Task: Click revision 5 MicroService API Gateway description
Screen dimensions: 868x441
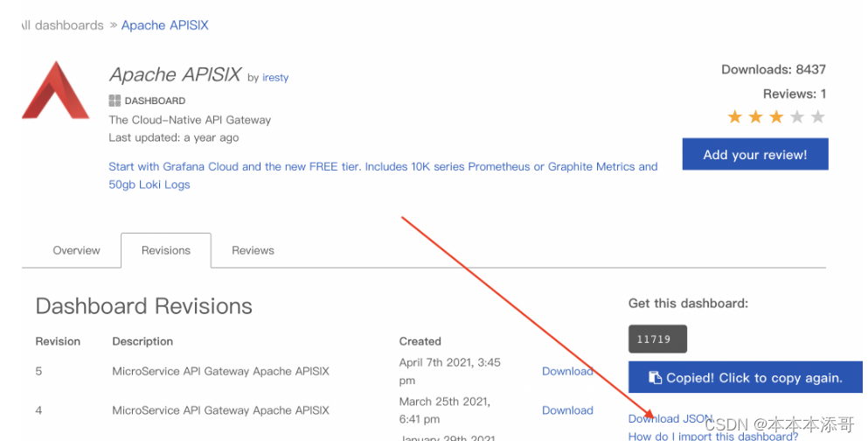Action: (221, 371)
